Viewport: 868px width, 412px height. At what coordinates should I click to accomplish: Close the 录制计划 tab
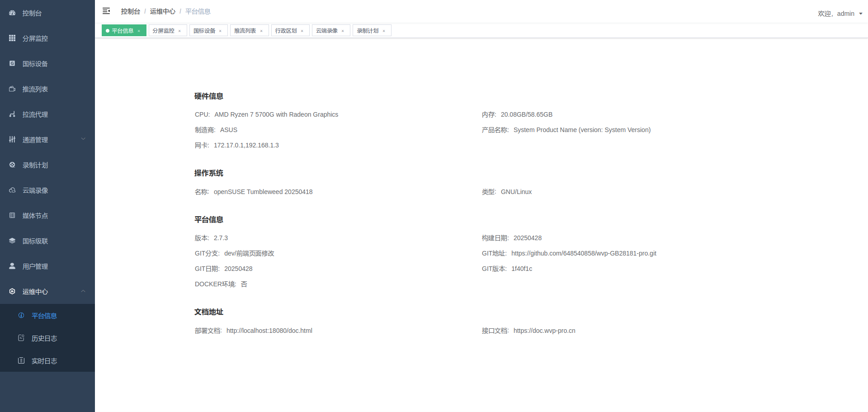coord(384,31)
